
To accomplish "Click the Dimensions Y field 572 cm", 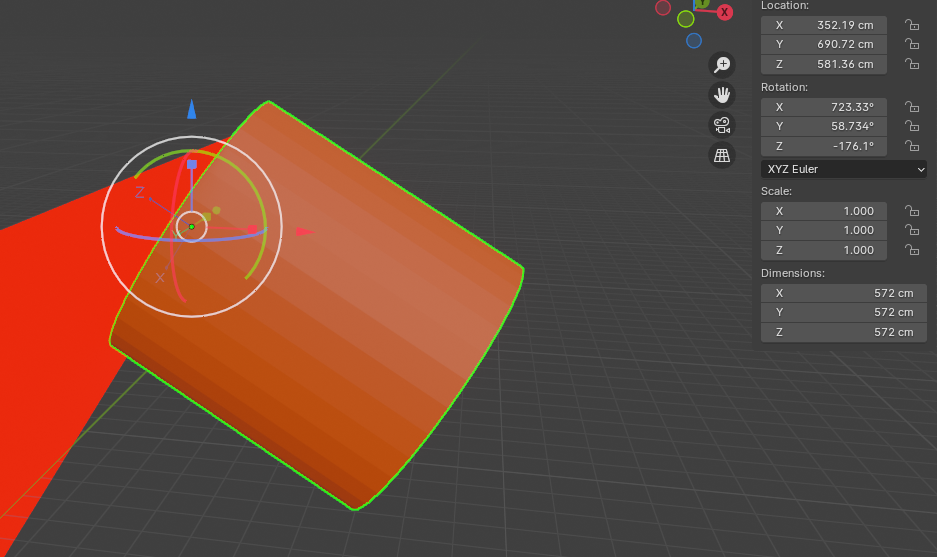I will pos(844,312).
